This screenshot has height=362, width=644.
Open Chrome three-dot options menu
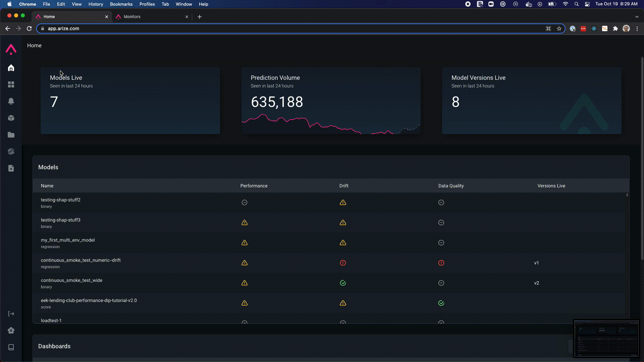click(x=637, y=28)
